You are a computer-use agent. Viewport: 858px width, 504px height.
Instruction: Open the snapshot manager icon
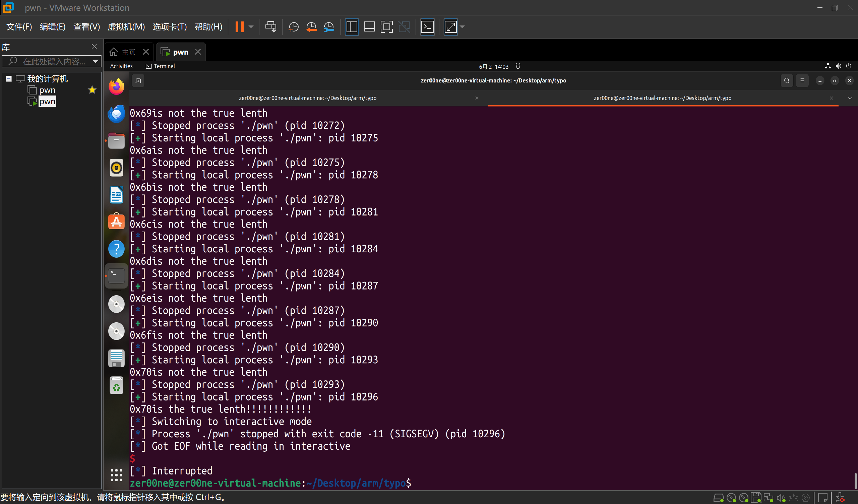[329, 26]
